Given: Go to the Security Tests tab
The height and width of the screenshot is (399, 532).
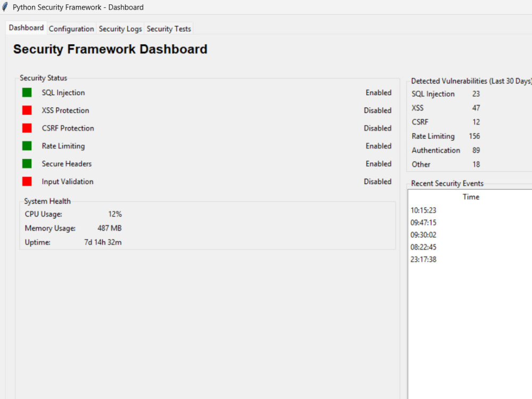Looking at the screenshot, I should (169, 29).
